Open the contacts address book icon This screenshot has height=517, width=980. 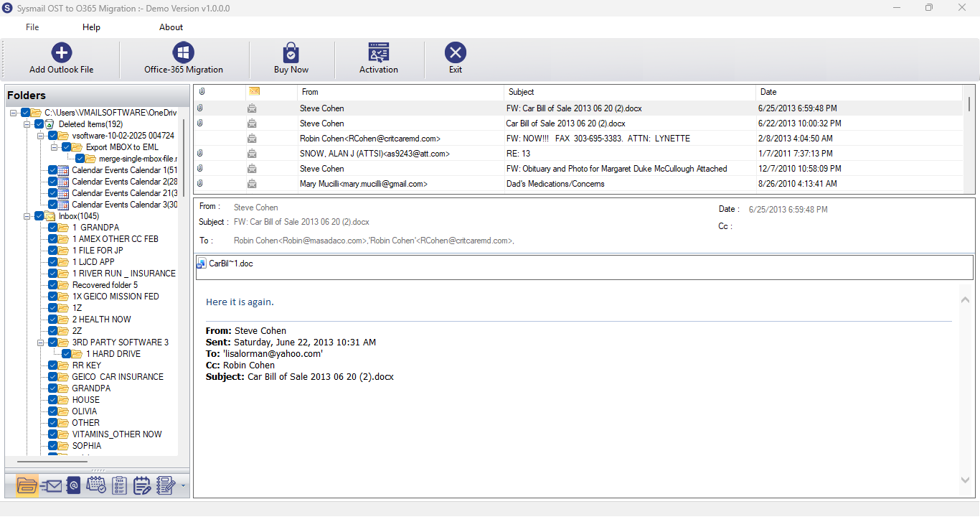[73, 485]
